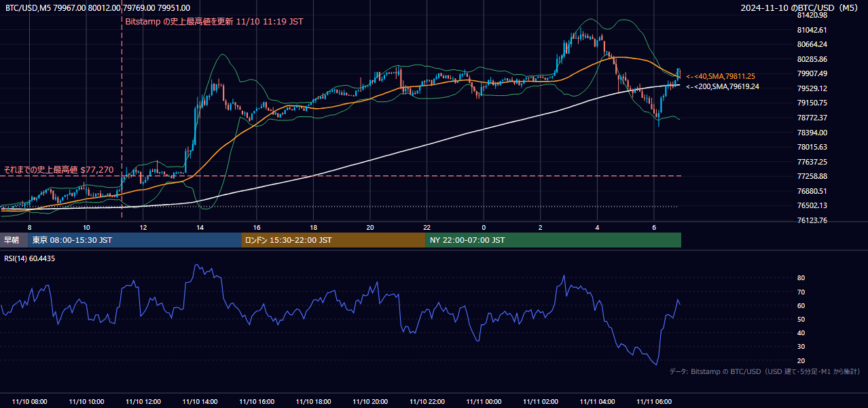Click the 早朝 session bar segment
Viewport: 868px width, 408px height.
[14, 240]
